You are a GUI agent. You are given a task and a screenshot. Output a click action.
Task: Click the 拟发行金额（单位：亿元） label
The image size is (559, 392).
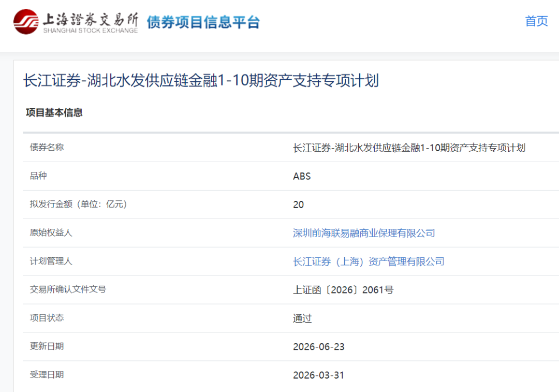coord(79,205)
